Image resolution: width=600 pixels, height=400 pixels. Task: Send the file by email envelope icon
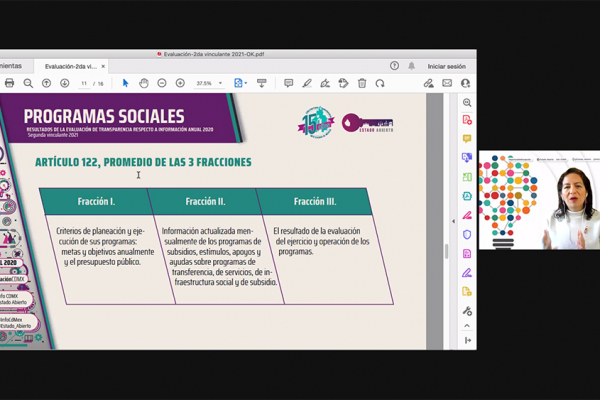click(x=447, y=83)
